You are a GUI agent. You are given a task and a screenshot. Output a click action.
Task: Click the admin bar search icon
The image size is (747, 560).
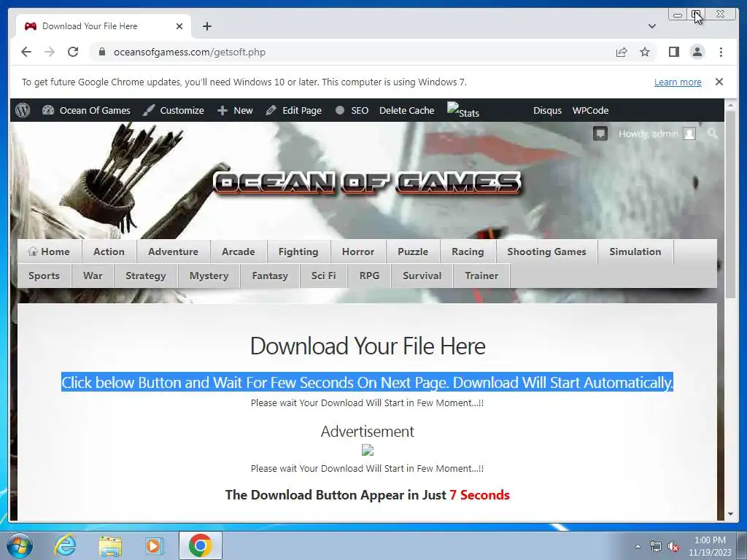712,133
